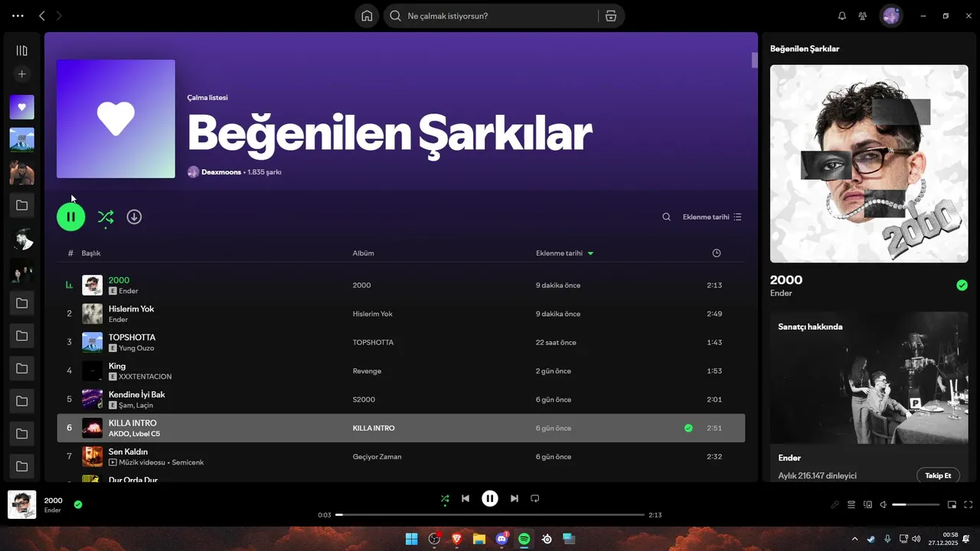Image resolution: width=980 pixels, height=551 pixels.
Task: Sort by 'Eklenme tarihi' column header arrow
Action: click(x=565, y=253)
